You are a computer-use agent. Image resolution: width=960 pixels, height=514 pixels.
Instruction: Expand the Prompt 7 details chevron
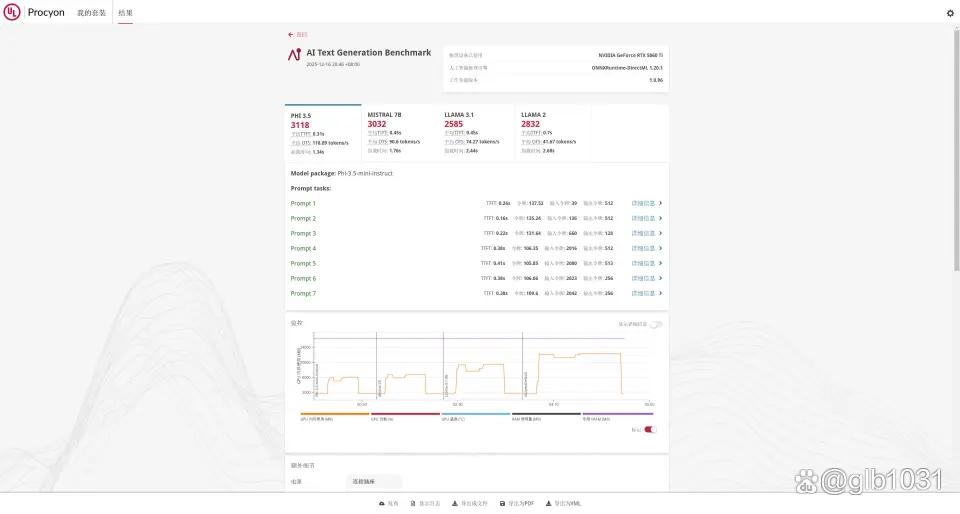660,293
